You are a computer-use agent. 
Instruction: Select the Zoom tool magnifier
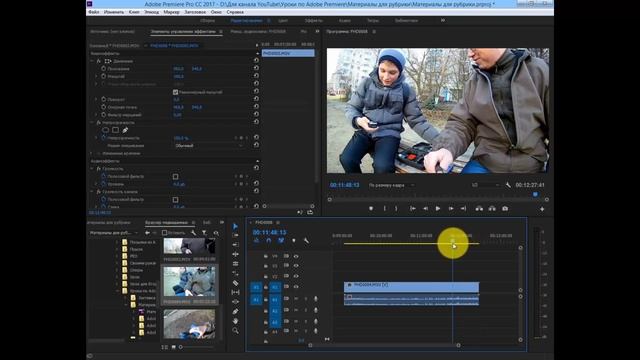tap(236, 331)
